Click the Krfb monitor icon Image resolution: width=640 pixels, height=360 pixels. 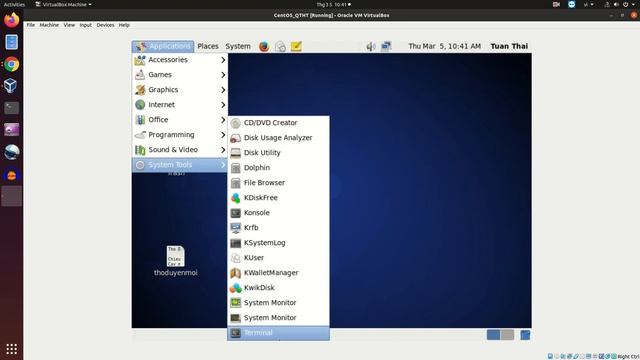point(236,228)
